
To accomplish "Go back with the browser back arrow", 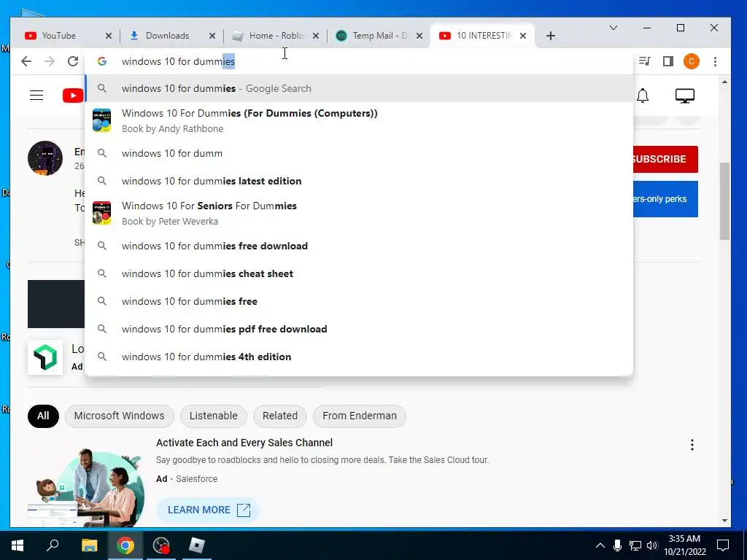I will [26, 61].
